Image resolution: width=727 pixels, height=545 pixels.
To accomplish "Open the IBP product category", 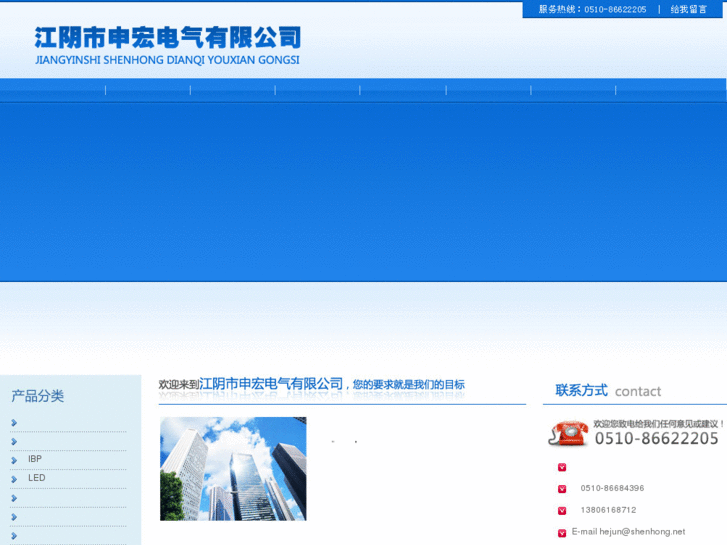I will coord(35,459).
